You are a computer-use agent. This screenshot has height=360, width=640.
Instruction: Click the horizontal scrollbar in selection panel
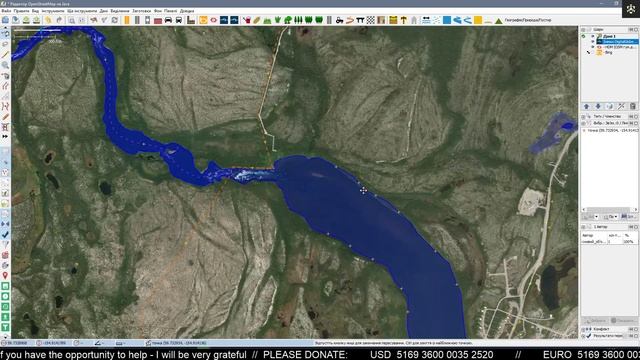(x=610, y=209)
